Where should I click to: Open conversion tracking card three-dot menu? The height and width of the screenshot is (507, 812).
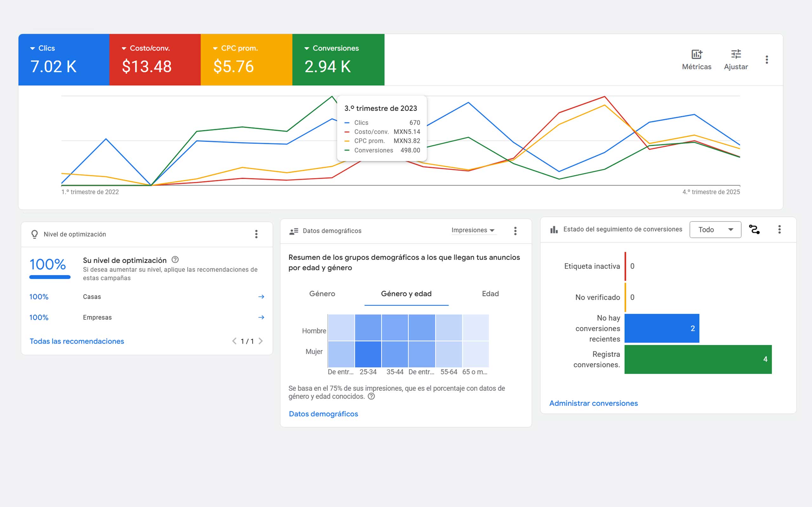pos(779,229)
